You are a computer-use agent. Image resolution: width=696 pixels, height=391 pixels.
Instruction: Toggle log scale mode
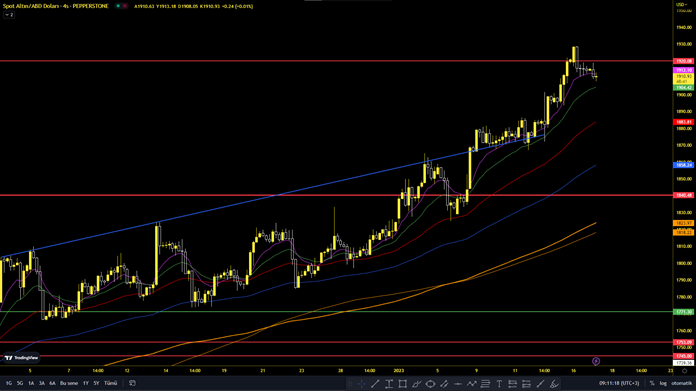pos(663,383)
